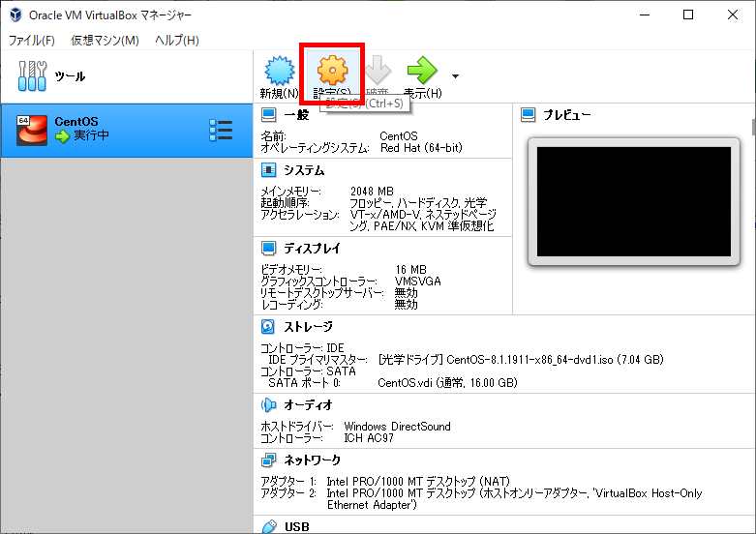The width and height of the screenshot is (756, 534).
Task: Click the ネットワーク section heading
Action: click(312, 460)
